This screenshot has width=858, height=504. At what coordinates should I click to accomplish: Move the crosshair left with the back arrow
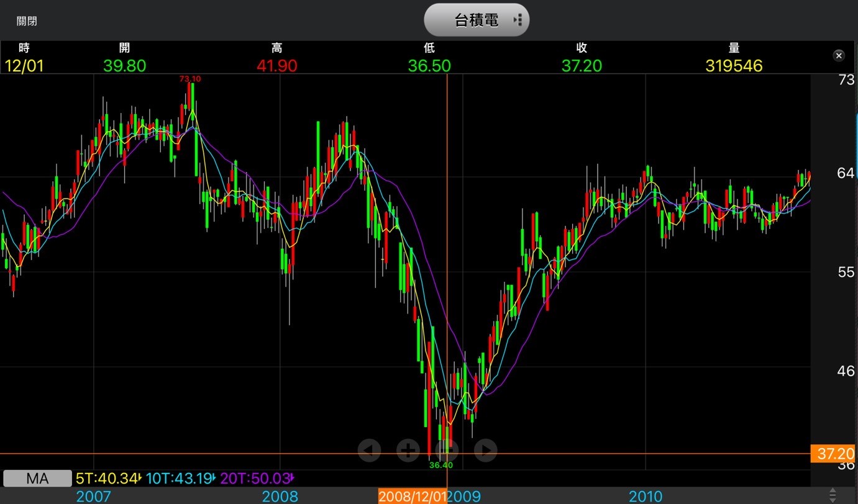[x=369, y=450]
